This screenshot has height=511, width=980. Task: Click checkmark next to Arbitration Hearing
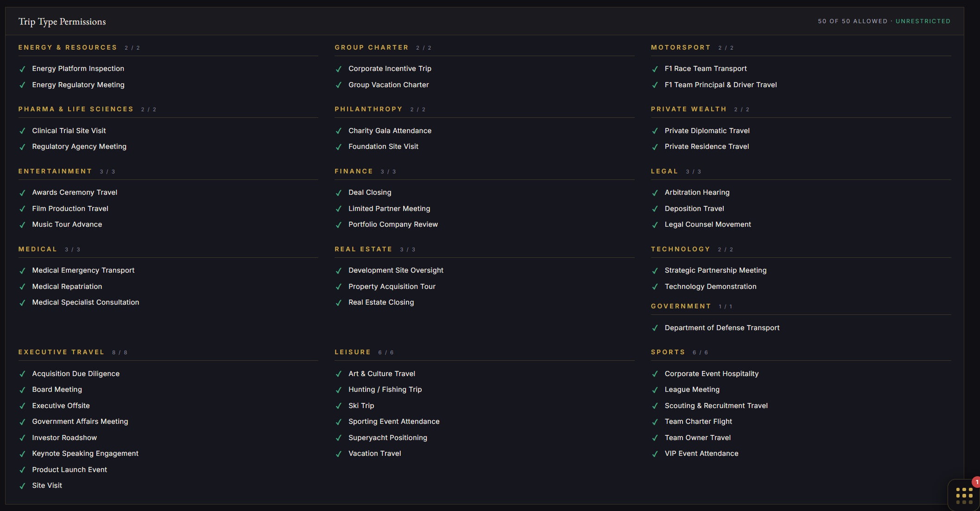click(x=655, y=193)
